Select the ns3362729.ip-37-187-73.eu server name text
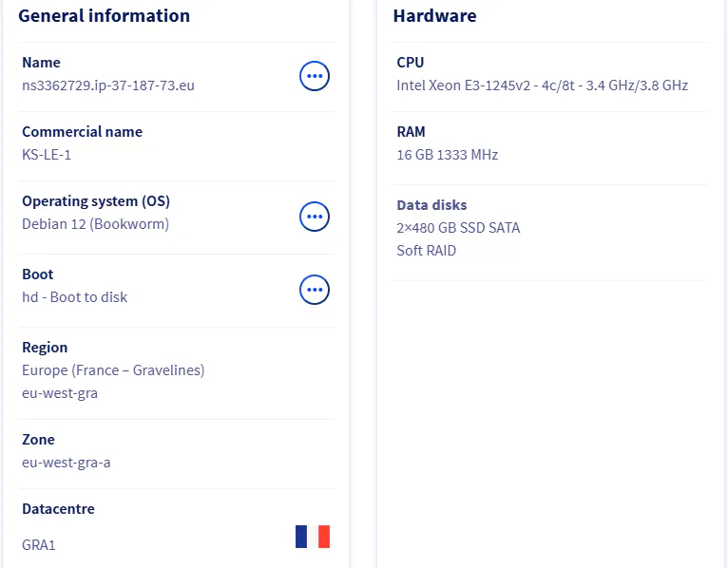This screenshot has height=568, width=728. 108,85
